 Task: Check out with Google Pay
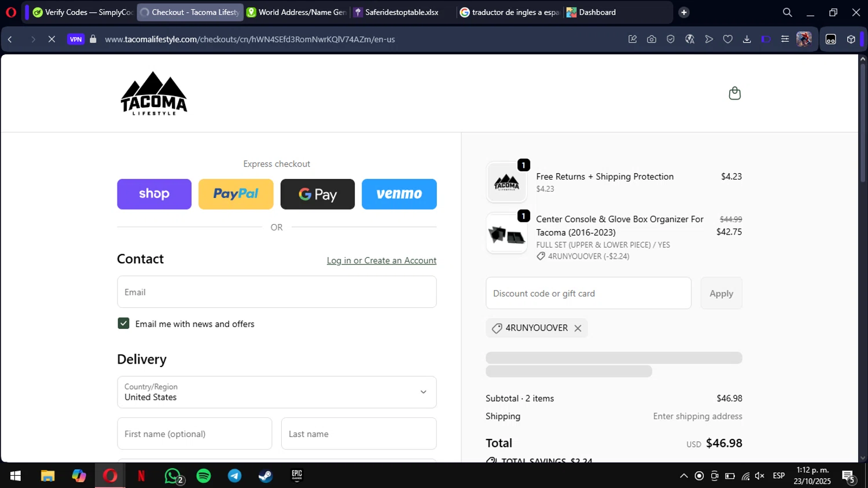click(318, 194)
